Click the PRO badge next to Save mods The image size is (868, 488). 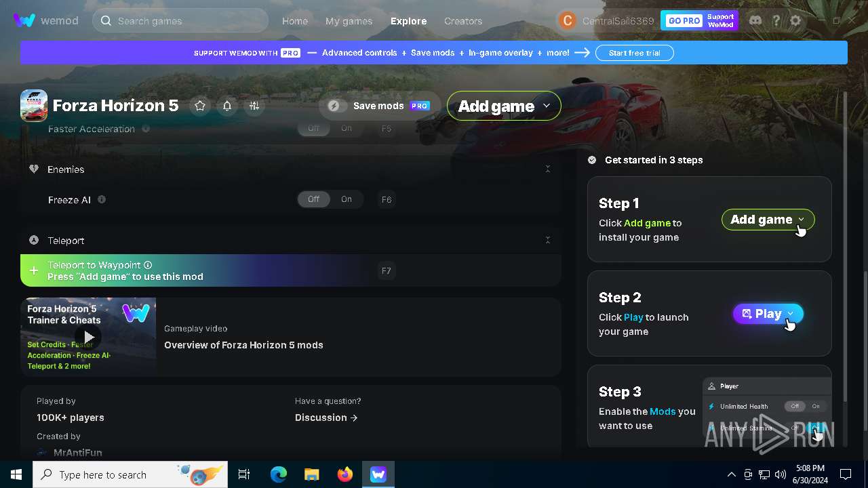click(420, 106)
